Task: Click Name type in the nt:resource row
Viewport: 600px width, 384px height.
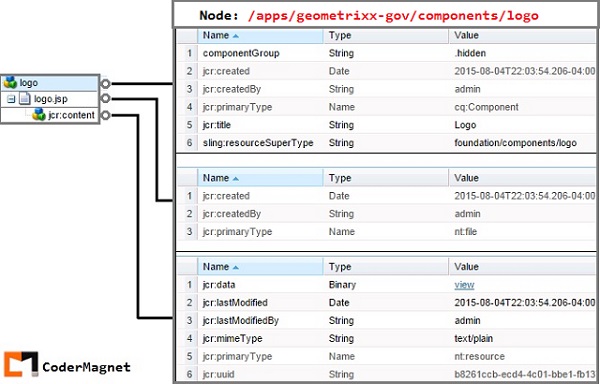Action: pos(341,356)
